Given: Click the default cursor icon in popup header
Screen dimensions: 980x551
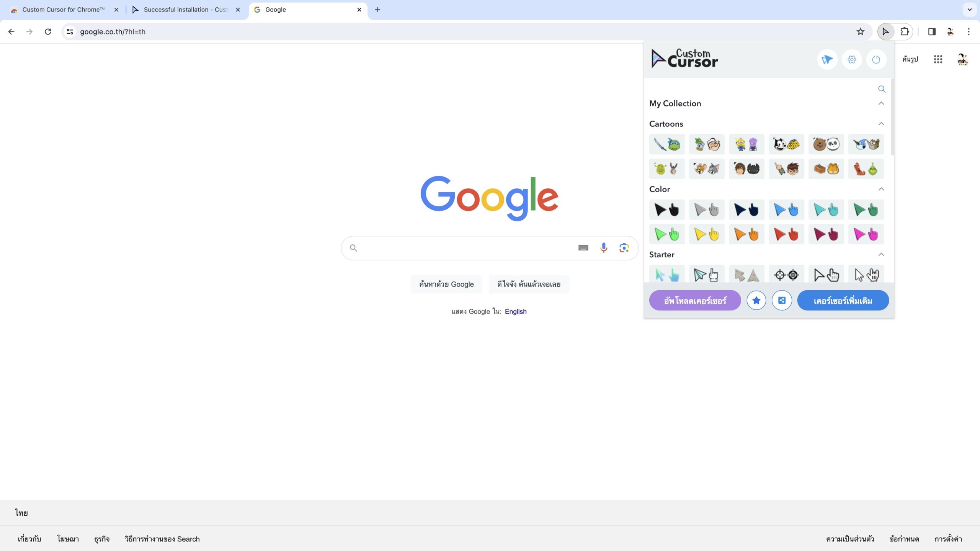Looking at the screenshot, I should tap(827, 59).
